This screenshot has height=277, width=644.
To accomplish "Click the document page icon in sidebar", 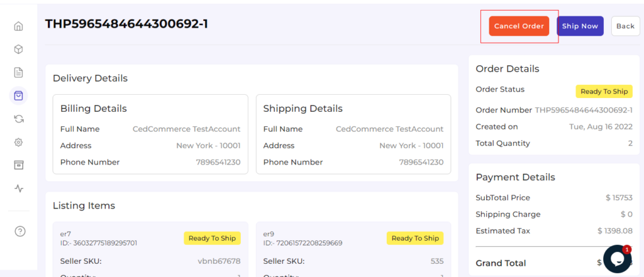I will click(19, 72).
